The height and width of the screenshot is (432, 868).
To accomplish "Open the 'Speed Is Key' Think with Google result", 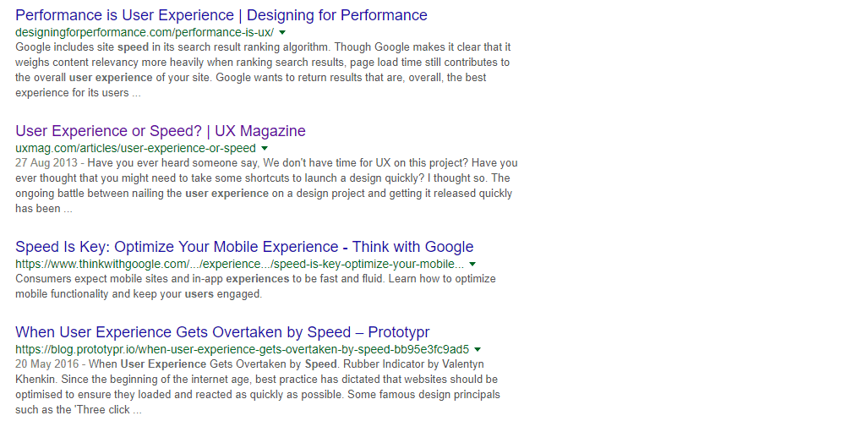I will [x=244, y=247].
